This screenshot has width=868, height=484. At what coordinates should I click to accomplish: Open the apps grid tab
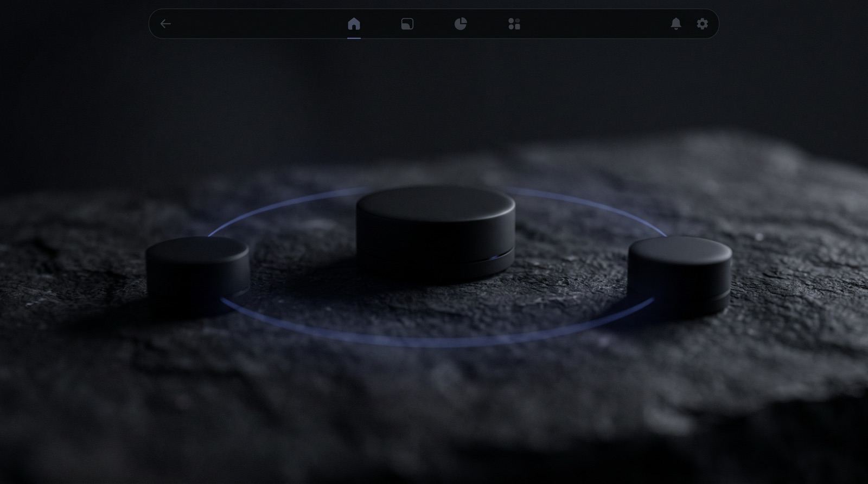514,24
